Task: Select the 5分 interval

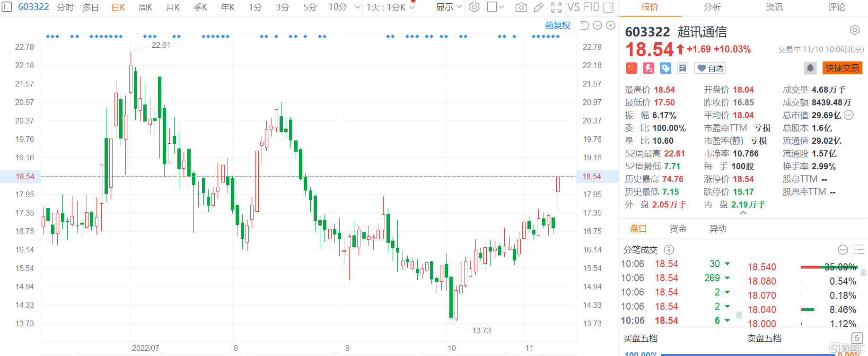Action: [x=310, y=7]
